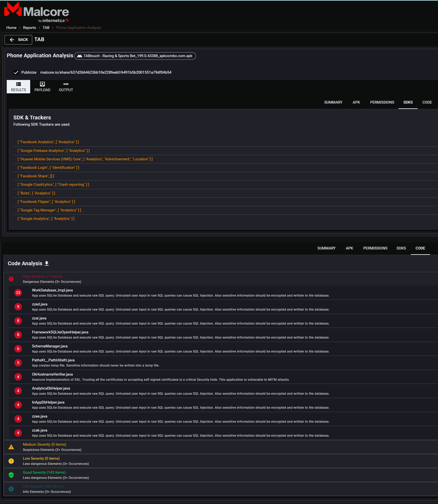The width and height of the screenshot is (438, 504).
Task: Switch to APK tab in SDKs panel
Action: (x=356, y=102)
